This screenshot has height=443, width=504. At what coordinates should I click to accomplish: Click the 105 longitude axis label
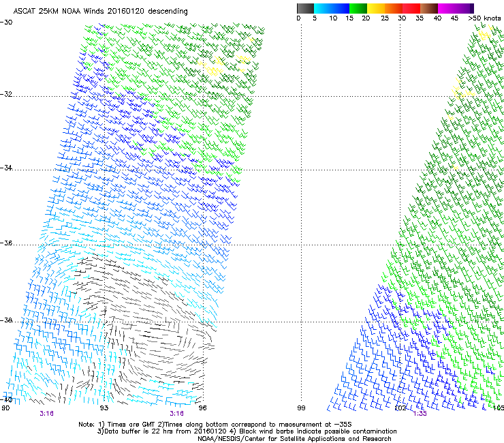(x=499, y=408)
